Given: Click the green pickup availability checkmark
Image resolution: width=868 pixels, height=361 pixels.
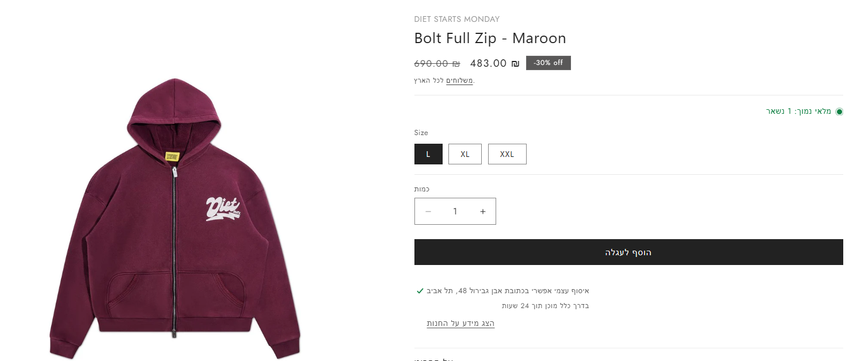Looking at the screenshot, I should pos(420,291).
